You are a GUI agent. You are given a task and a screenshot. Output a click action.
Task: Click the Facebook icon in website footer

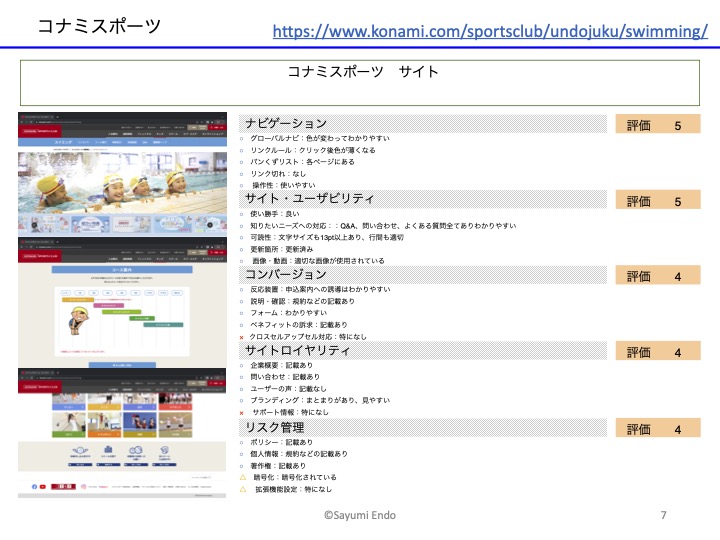[33, 487]
